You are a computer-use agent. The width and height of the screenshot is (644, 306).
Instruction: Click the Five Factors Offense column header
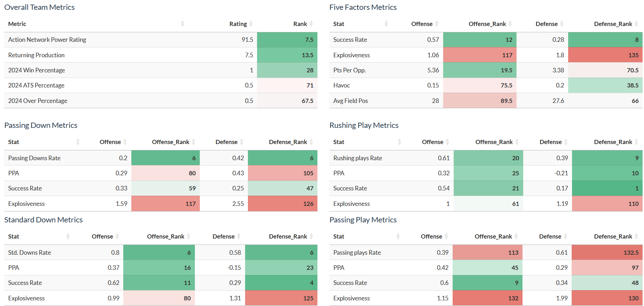[x=422, y=24]
